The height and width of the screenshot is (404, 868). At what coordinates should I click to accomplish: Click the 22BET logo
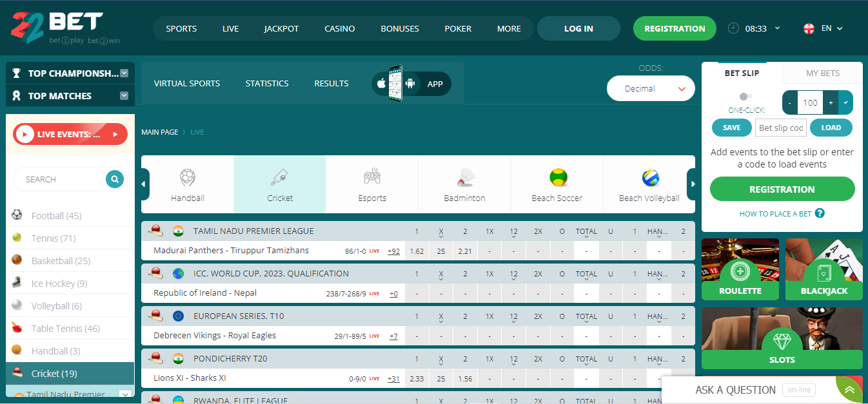point(65,28)
